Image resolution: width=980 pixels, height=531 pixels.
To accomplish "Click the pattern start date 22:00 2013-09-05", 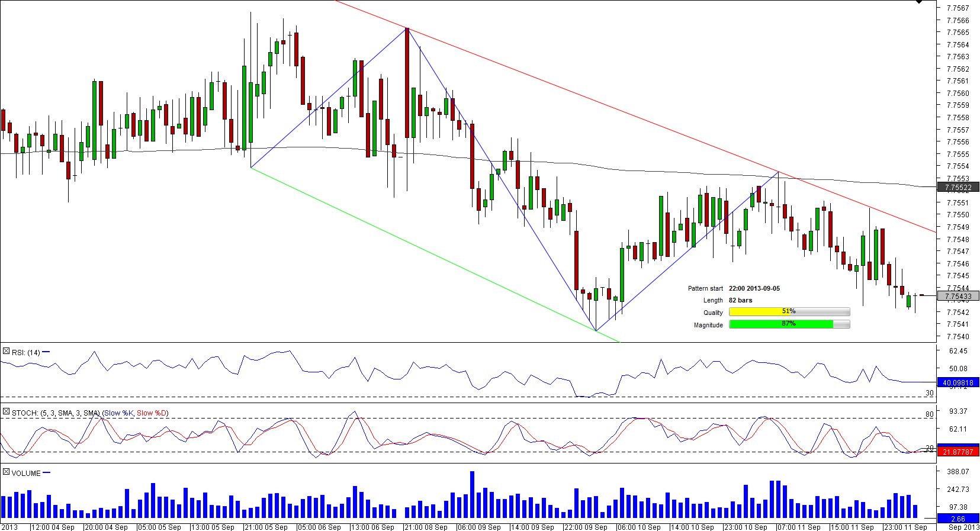I will pyautogui.click(x=754, y=289).
